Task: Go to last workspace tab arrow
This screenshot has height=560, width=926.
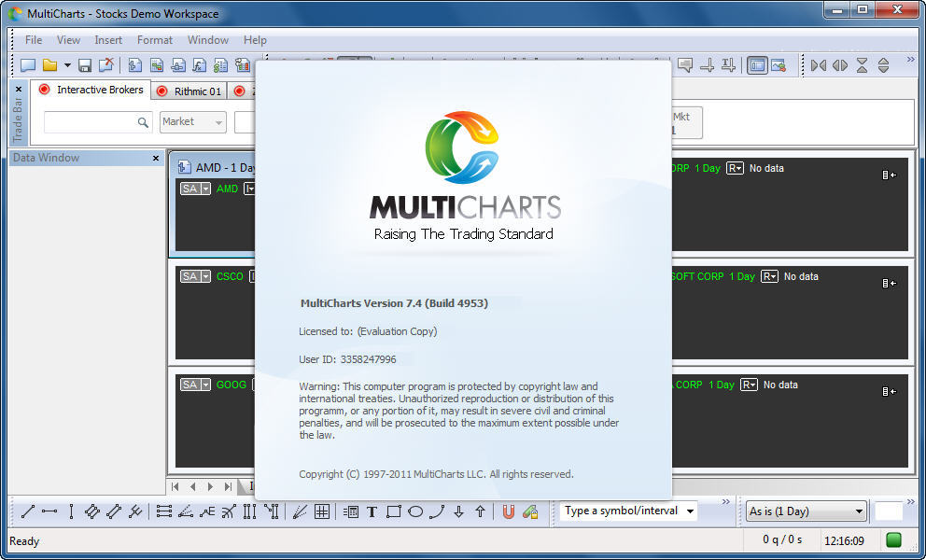Action: click(229, 487)
